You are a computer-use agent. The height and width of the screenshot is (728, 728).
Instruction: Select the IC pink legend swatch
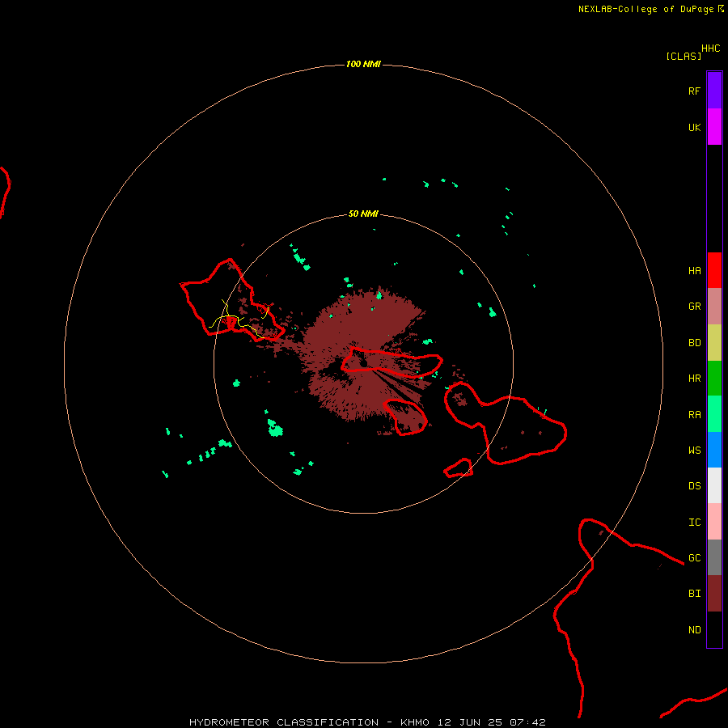click(714, 522)
